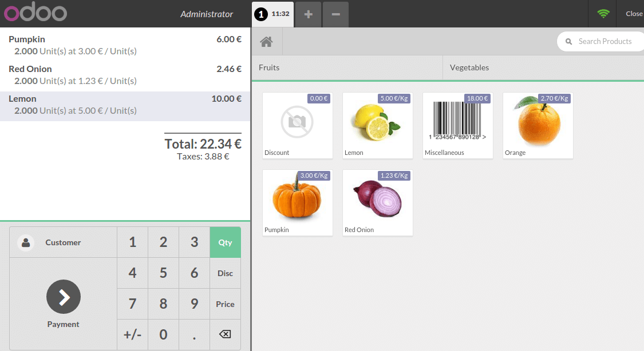Tap numpad digit 8

tap(164, 304)
